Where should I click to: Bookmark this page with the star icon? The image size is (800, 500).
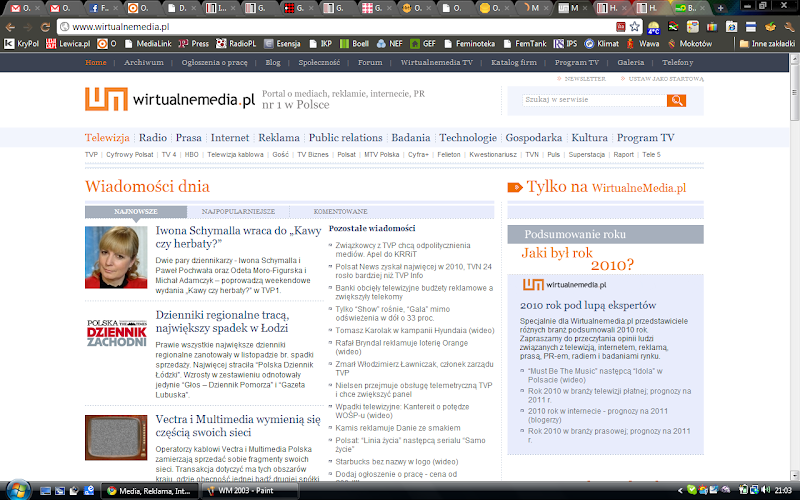coord(634,27)
